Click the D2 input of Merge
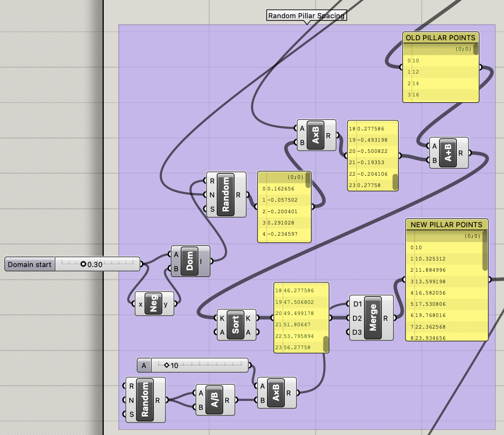 357,318
